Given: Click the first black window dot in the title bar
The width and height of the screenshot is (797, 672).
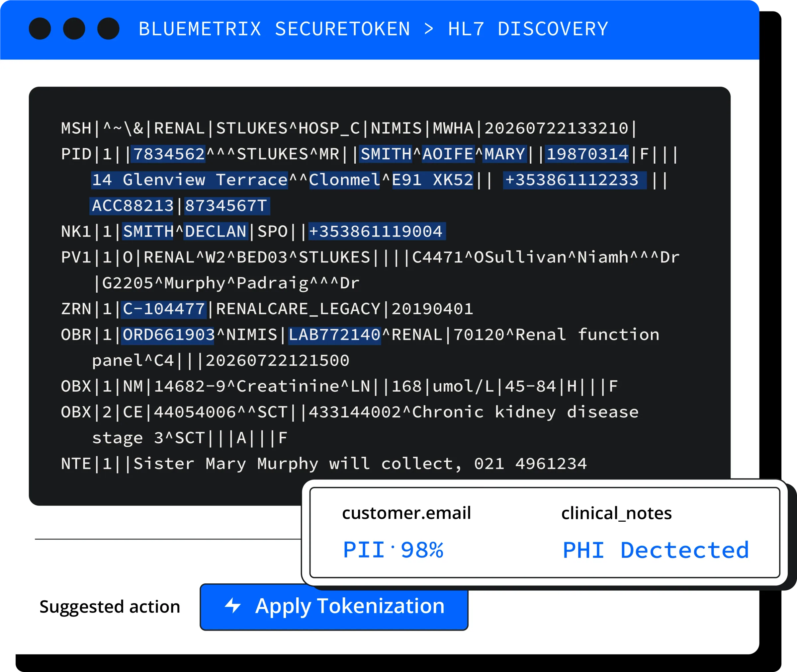Looking at the screenshot, I should tap(40, 29).
